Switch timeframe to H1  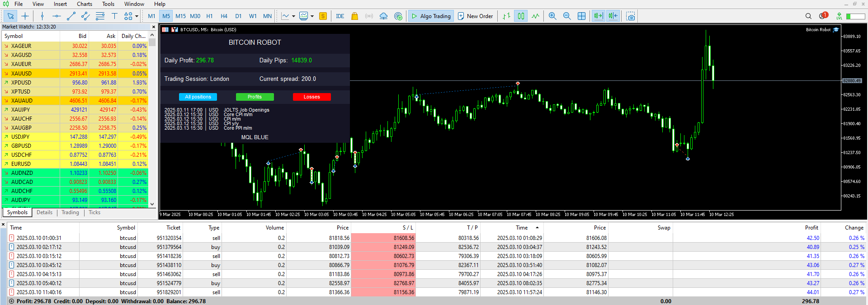point(209,16)
